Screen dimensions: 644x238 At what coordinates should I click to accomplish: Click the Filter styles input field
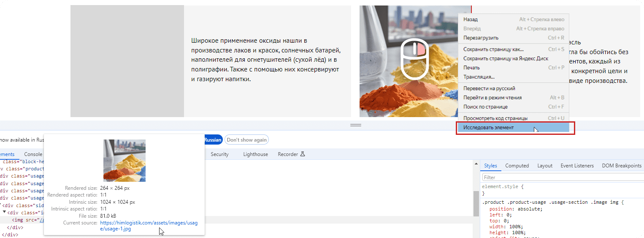[563, 178]
